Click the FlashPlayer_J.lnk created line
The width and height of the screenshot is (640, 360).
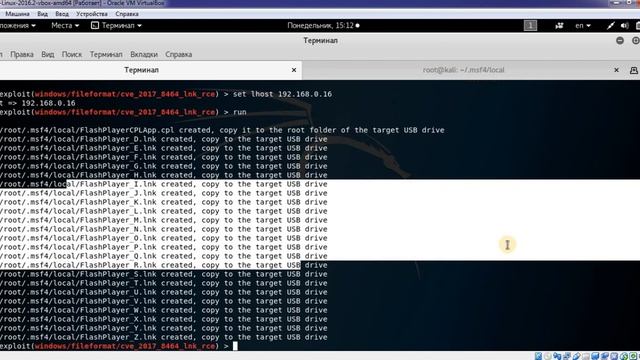pos(163,193)
